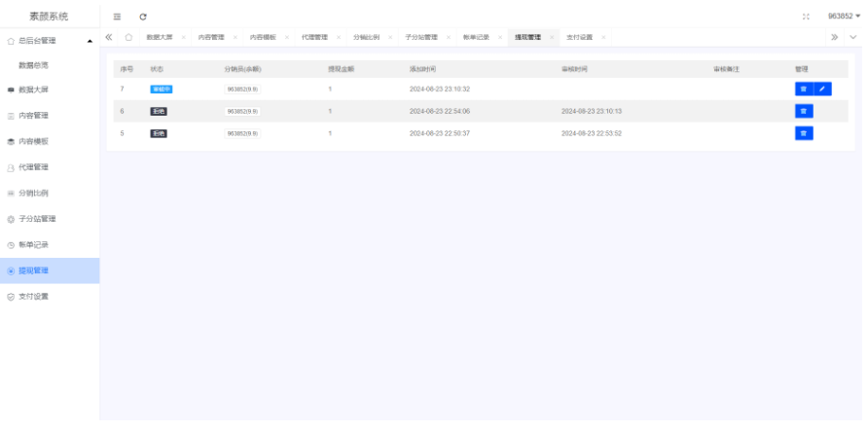
Task: Open tab options dropdown arrow at far right
Action: click(853, 37)
